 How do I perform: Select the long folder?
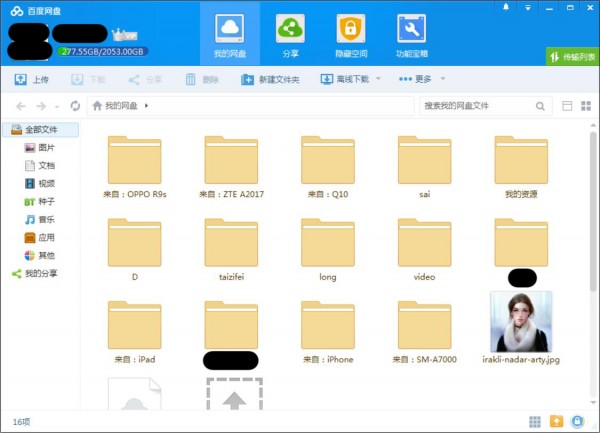tap(328, 250)
